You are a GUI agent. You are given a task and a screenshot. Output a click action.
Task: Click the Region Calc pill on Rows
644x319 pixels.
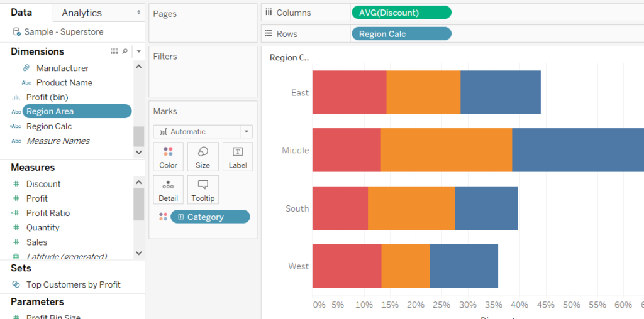[x=401, y=34]
